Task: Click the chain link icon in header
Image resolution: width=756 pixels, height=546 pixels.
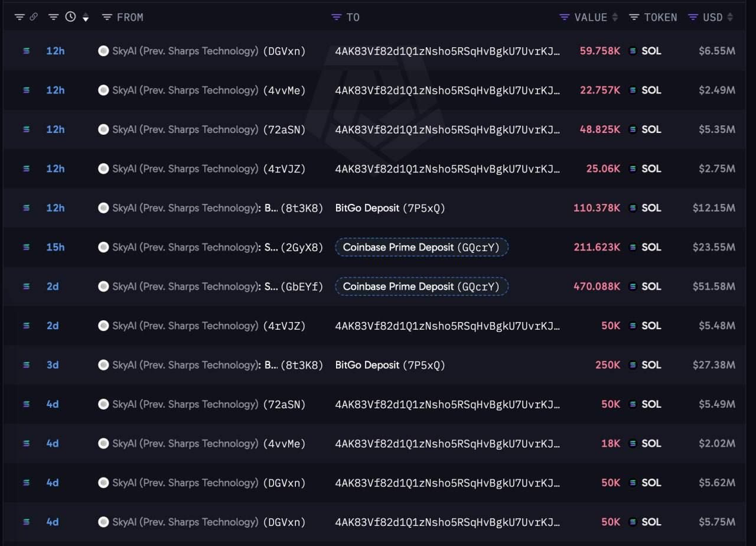Action: (34, 17)
